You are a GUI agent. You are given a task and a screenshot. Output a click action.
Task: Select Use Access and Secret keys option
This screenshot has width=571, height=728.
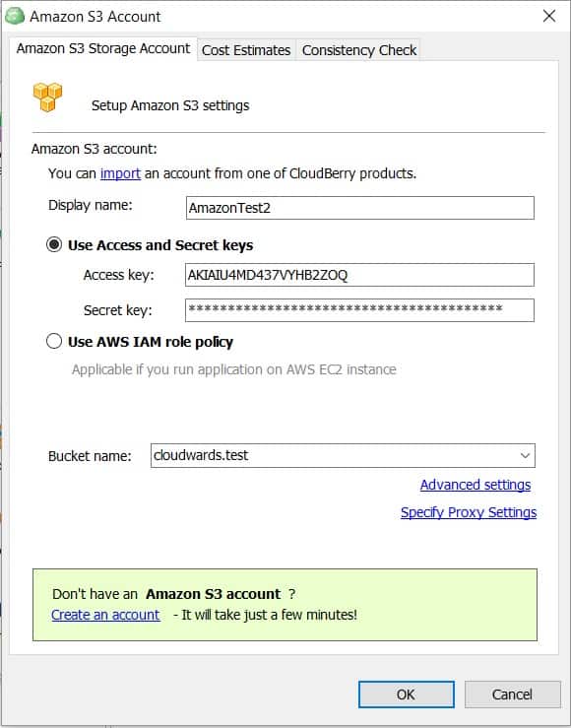pos(54,244)
